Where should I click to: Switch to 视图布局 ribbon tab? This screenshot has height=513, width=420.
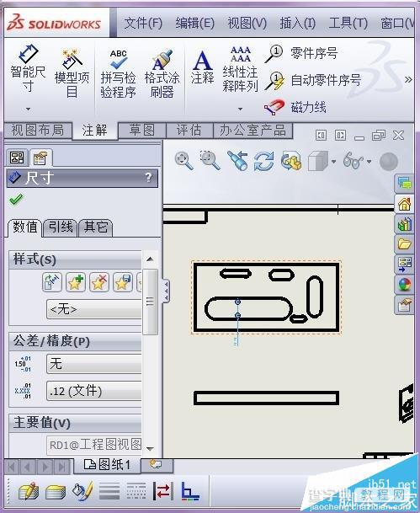point(38,131)
